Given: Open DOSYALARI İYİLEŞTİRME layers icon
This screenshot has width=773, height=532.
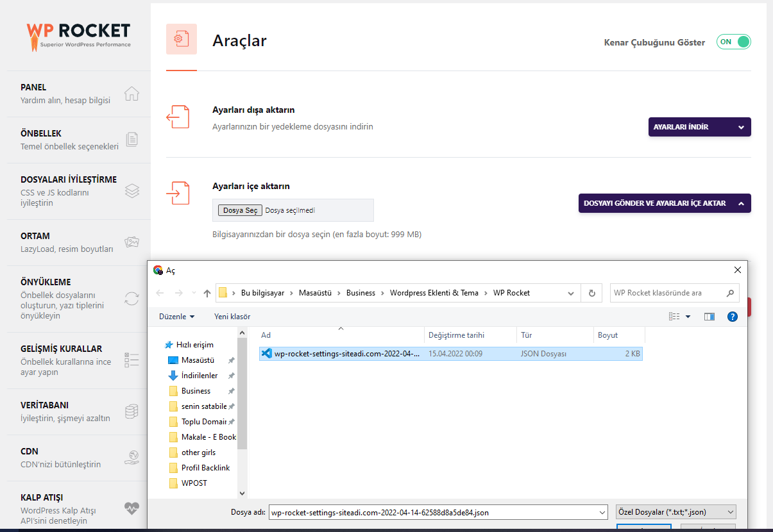Looking at the screenshot, I should coord(132,191).
